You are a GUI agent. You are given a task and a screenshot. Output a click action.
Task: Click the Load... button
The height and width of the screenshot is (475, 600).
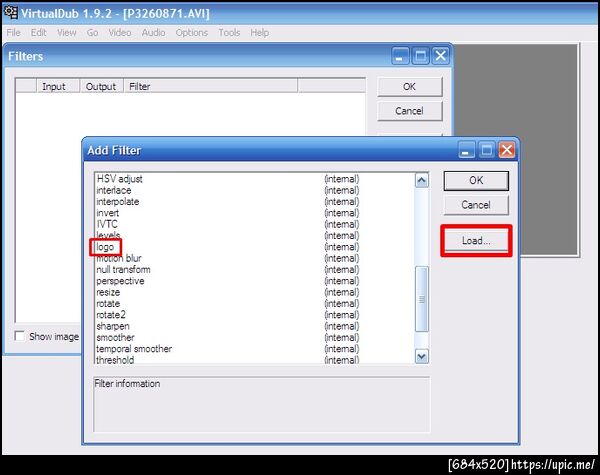[x=476, y=240]
